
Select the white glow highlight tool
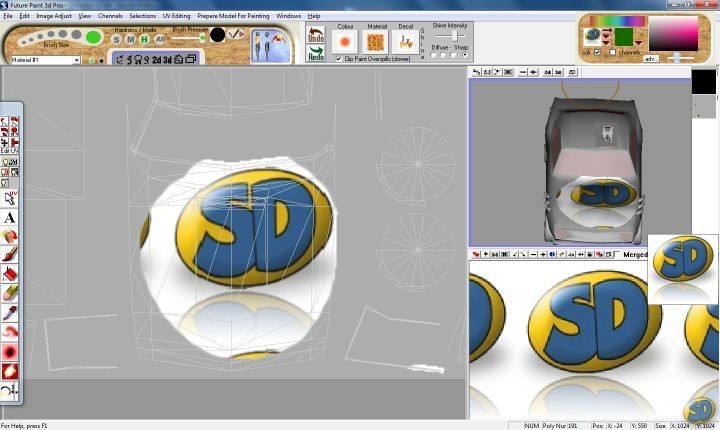coord(10,371)
